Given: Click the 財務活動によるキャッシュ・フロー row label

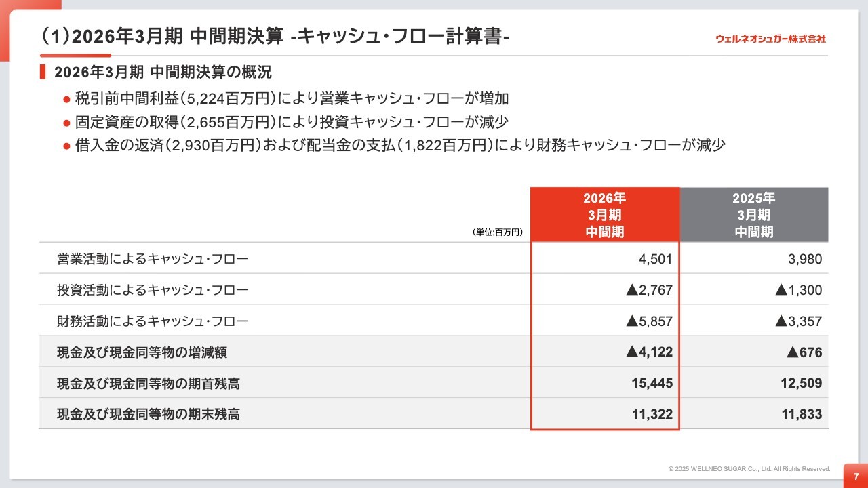Looking at the screenshot, I should (x=153, y=321).
